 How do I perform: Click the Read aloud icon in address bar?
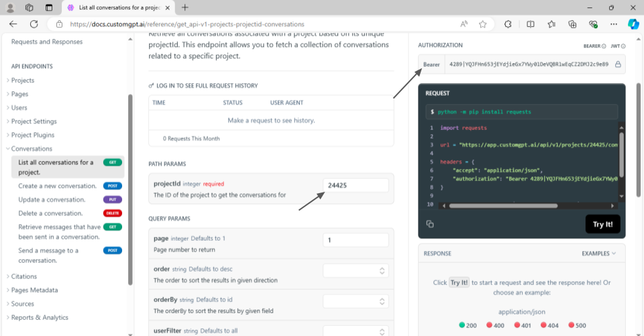(x=464, y=24)
